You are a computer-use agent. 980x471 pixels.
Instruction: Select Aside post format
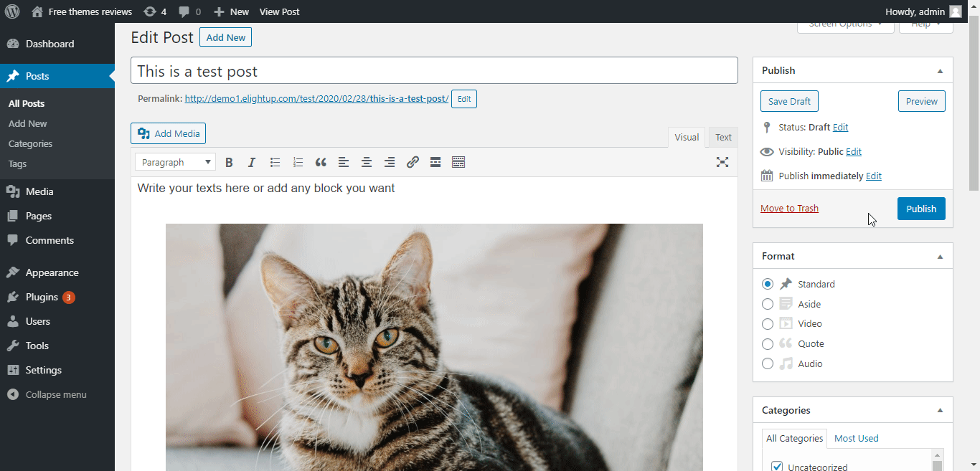point(768,304)
